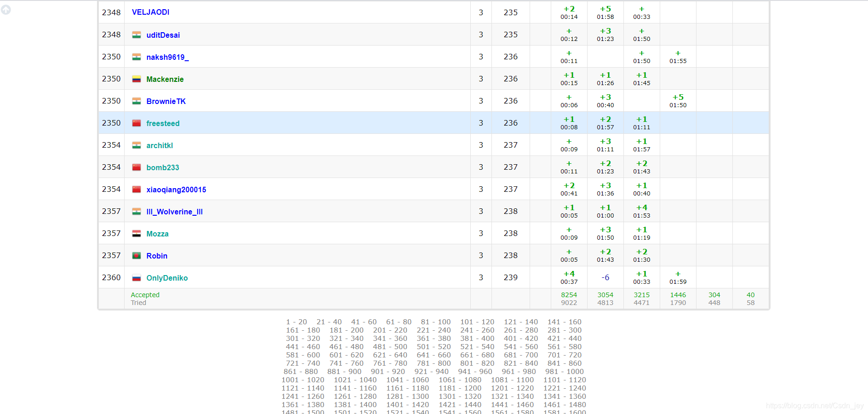Click III_Wolverine_III's +4 01:53 result cell
Image resolution: width=868 pixels, height=414 pixels.
(x=642, y=211)
